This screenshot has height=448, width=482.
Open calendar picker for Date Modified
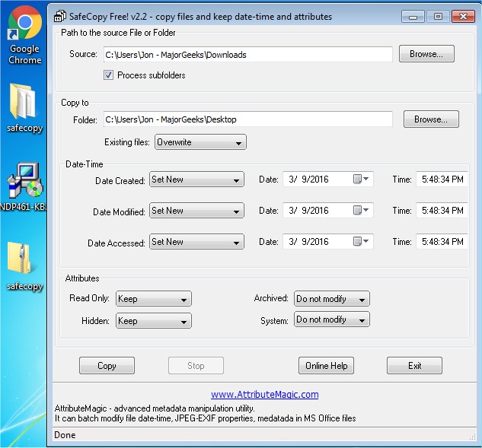(361, 211)
